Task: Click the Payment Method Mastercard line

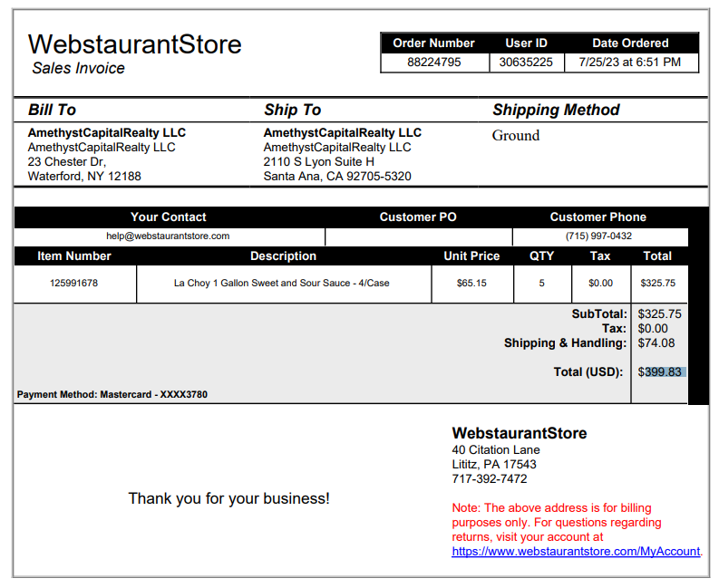Action: 112,395
